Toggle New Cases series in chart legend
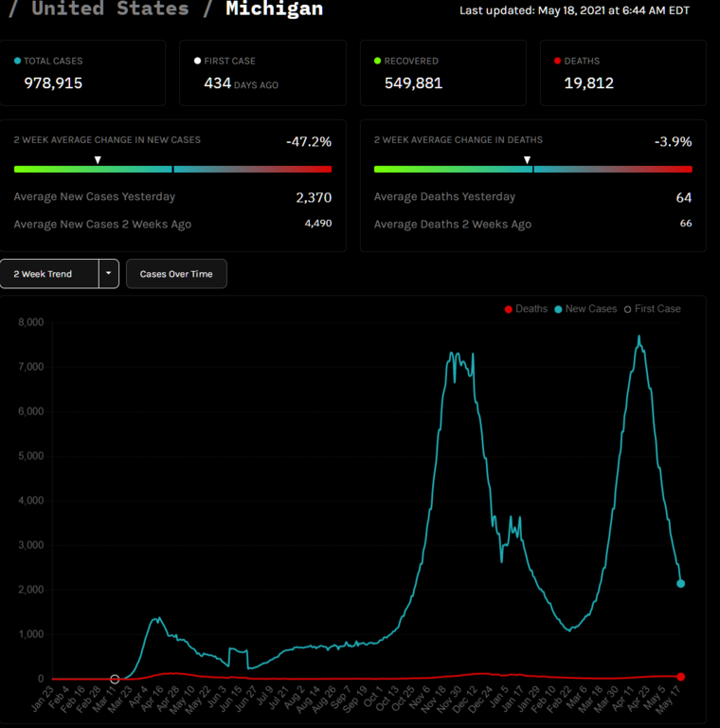This screenshot has width=720, height=728. 585,309
